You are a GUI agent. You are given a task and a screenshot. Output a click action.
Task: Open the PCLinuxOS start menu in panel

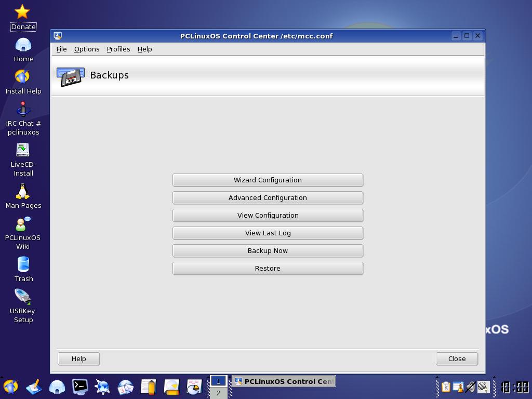coord(10,387)
